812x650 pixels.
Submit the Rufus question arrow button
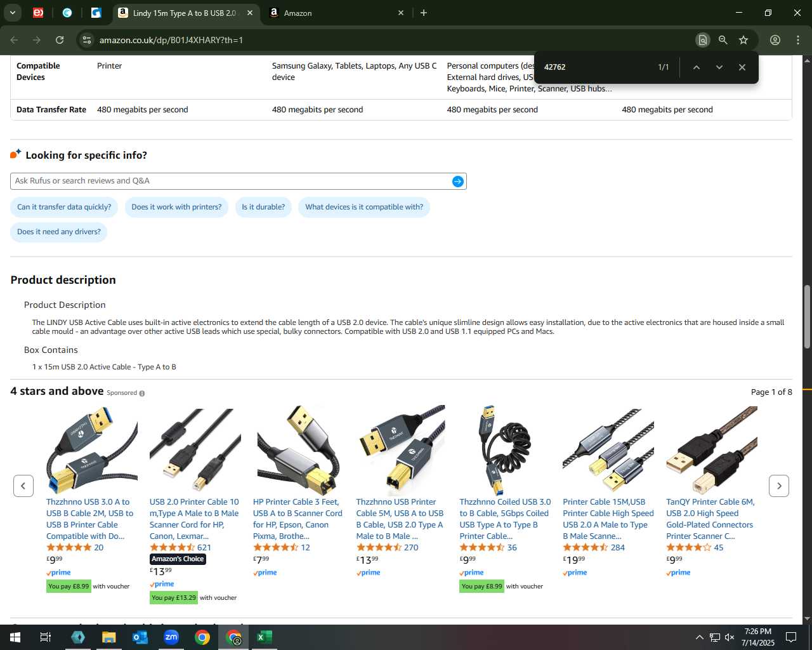coord(457,182)
